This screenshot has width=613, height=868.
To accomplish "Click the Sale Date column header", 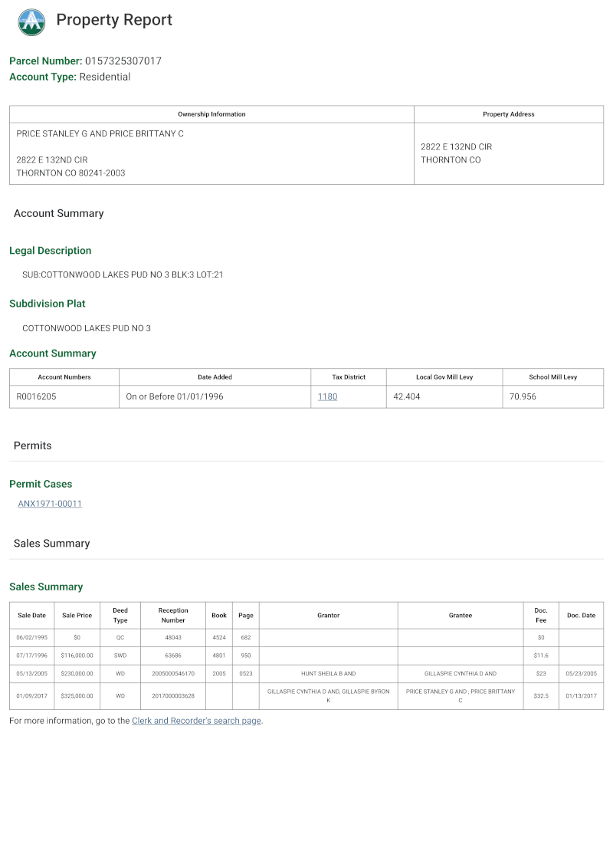I will pos(31,616).
